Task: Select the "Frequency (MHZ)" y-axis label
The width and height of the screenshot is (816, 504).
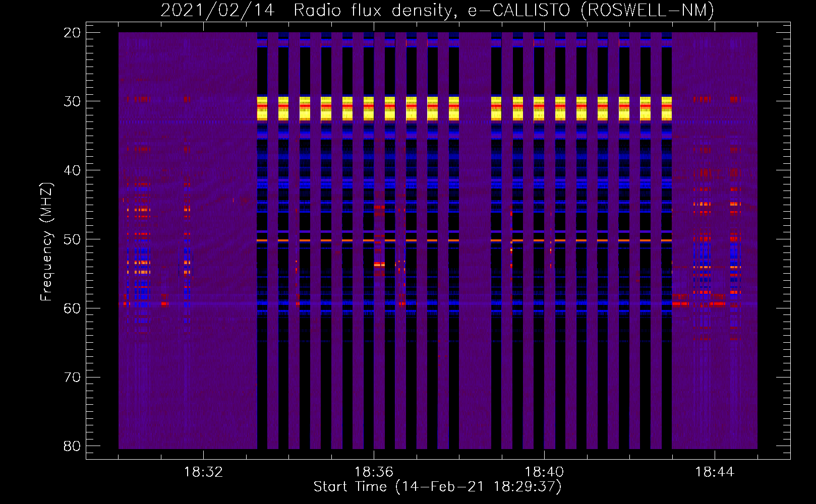Action: (46, 242)
